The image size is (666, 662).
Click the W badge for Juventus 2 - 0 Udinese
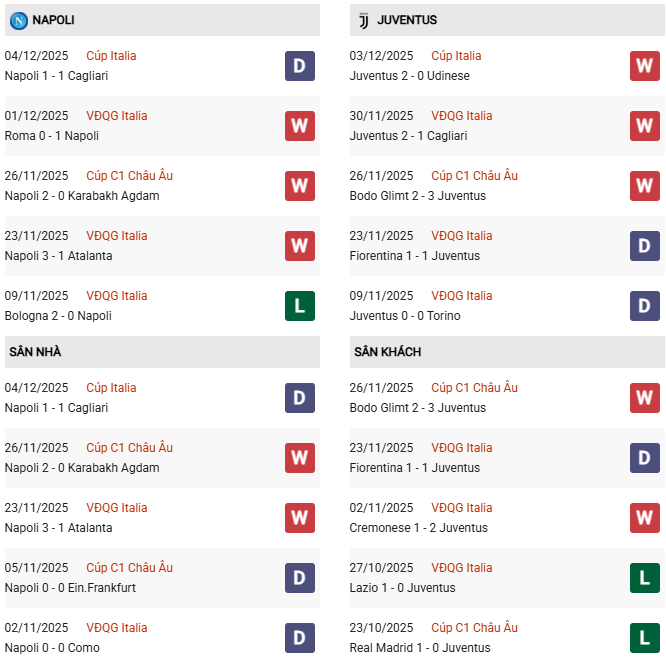(645, 66)
